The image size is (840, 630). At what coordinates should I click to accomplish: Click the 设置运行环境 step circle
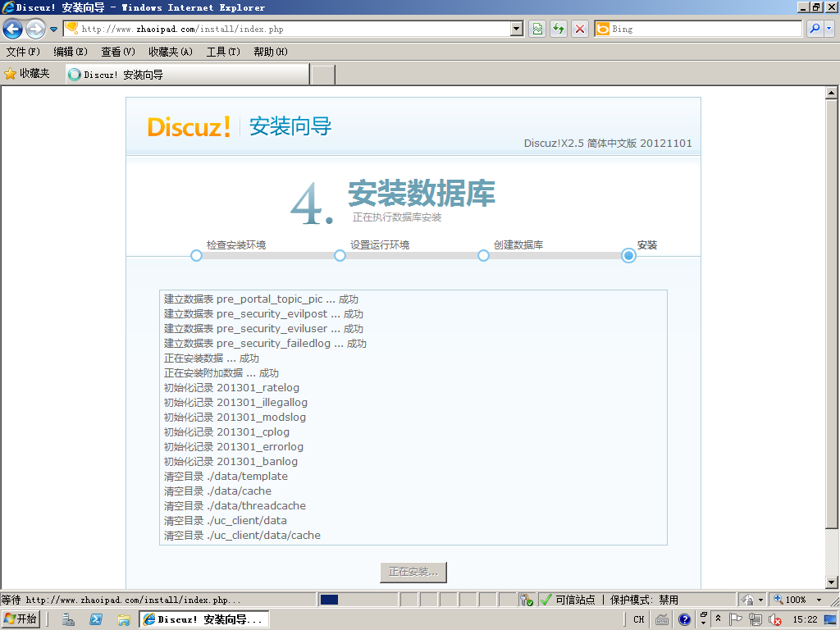coord(340,256)
